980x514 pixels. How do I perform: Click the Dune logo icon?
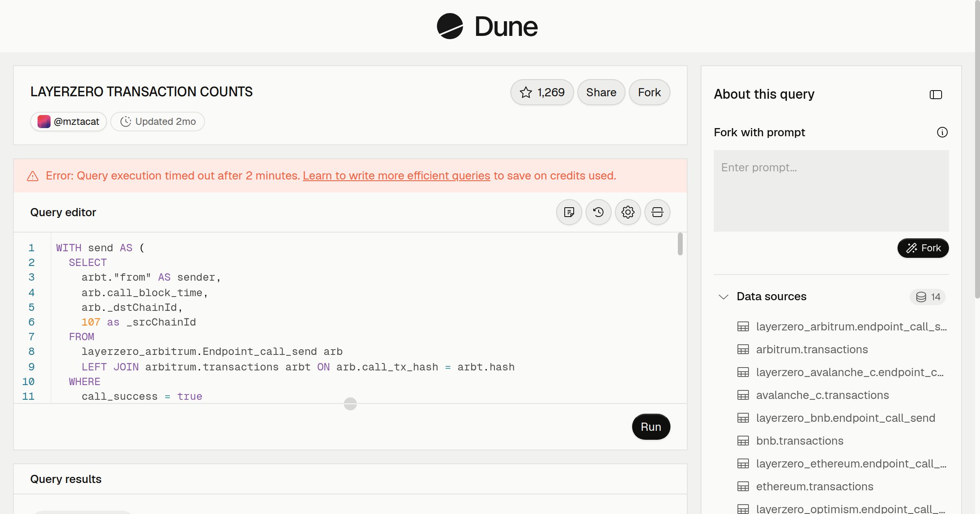(450, 26)
